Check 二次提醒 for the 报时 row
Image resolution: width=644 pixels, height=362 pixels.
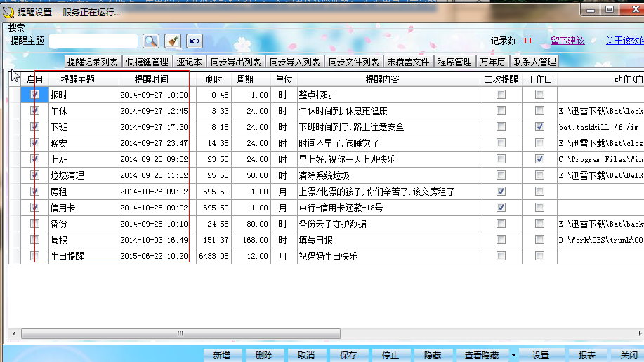click(501, 95)
